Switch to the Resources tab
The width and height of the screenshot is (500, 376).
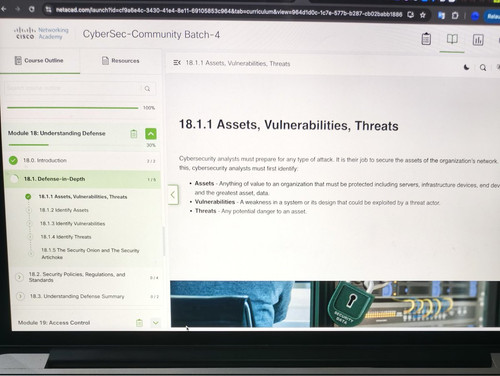(121, 61)
